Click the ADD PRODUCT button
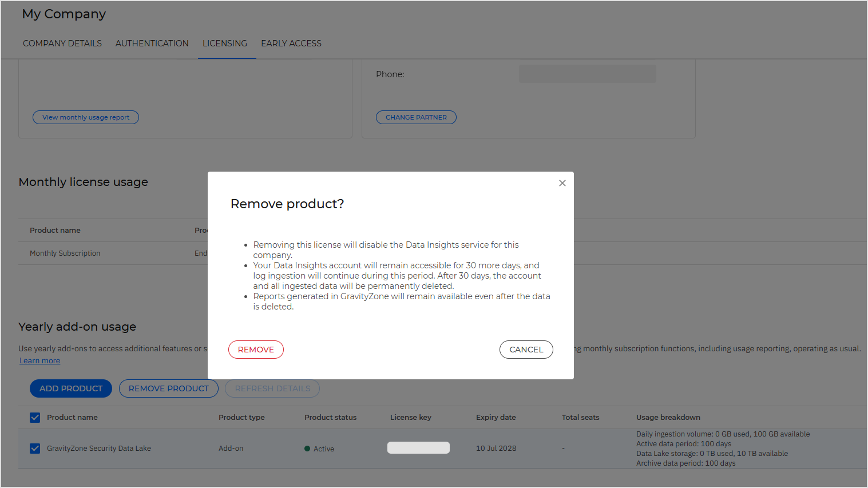 [x=70, y=388]
